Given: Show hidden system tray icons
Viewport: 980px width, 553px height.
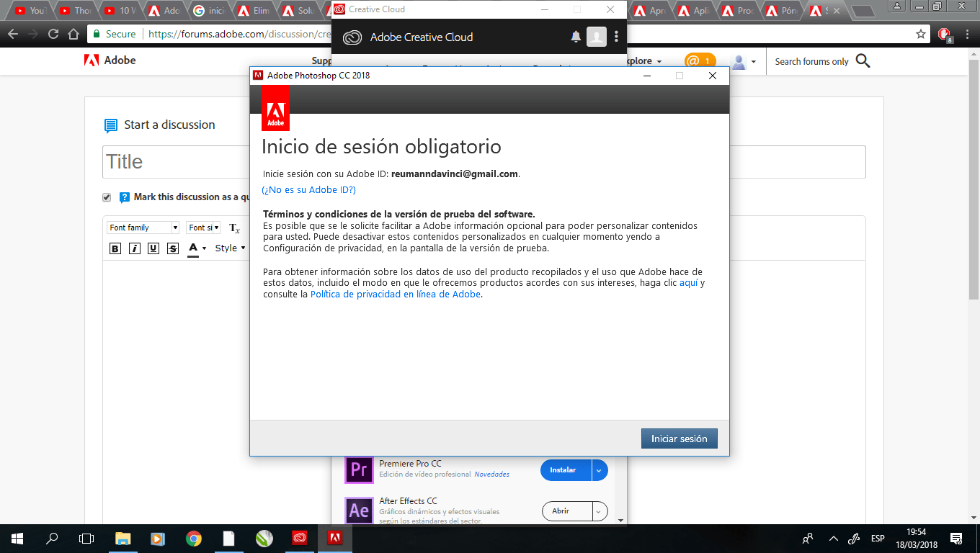Looking at the screenshot, I should 834,538.
